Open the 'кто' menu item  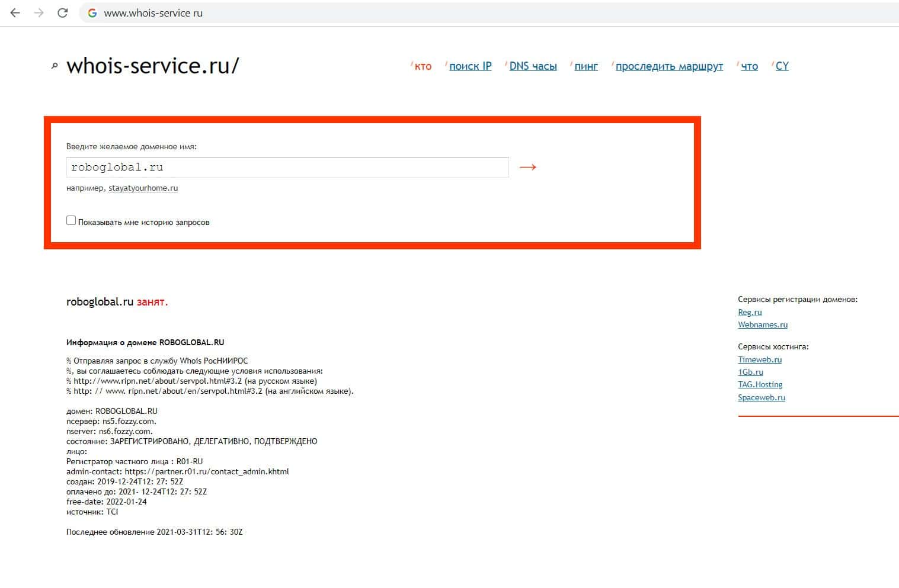coord(423,66)
